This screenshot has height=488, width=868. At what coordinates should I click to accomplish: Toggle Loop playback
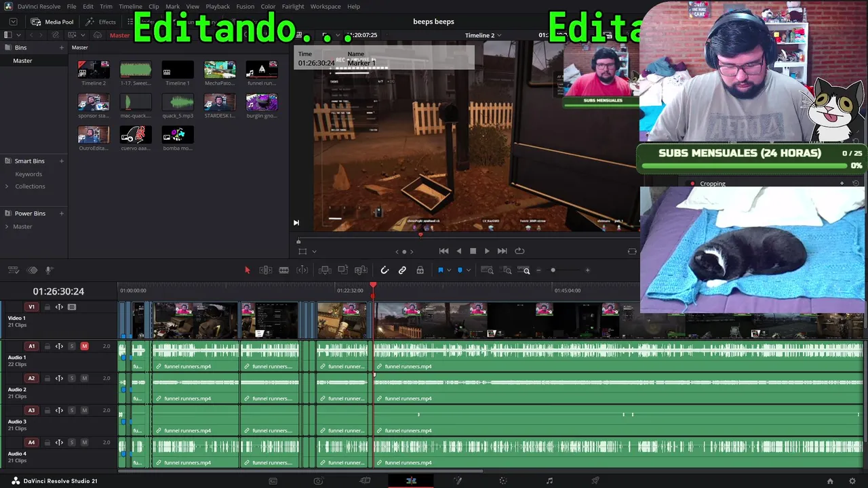click(x=519, y=251)
